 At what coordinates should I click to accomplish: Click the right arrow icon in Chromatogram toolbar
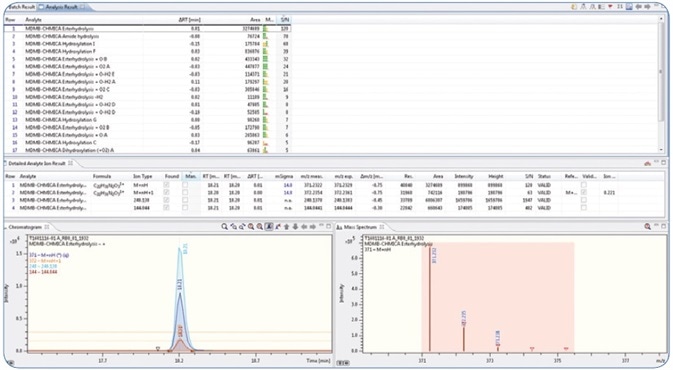pyautogui.click(x=313, y=227)
